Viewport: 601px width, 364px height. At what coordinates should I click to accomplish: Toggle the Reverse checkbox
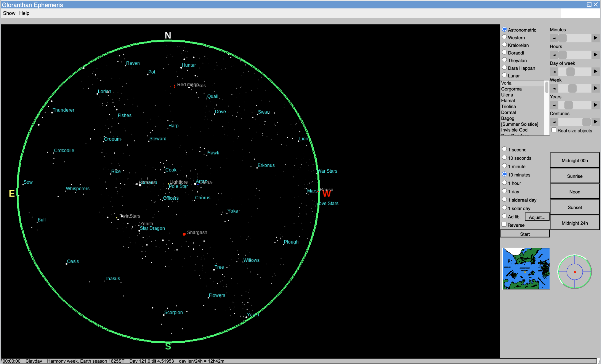504,225
